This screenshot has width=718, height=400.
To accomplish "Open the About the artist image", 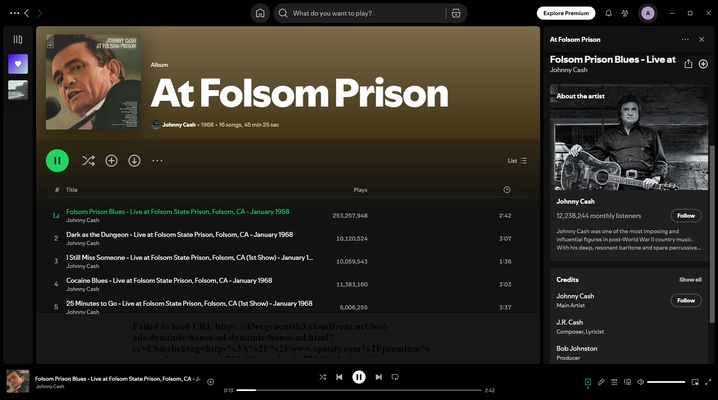I will [x=629, y=137].
